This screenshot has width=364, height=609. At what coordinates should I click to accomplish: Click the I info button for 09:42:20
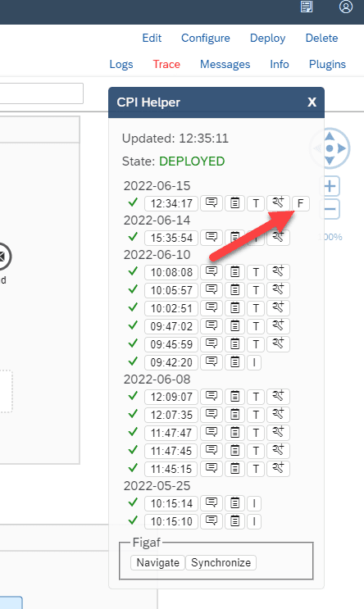pyautogui.click(x=254, y=362)
